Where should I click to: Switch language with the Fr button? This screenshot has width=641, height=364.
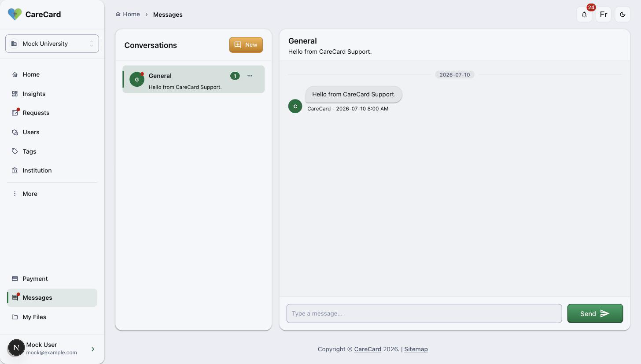604,15
